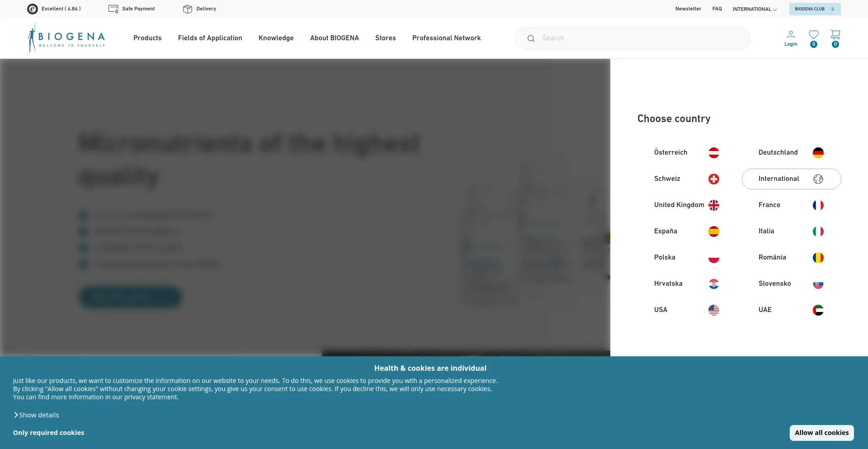Click the Trusted Shops rating badge icon
The width and height of the screenshot is (868, 449).
[33, 9]
